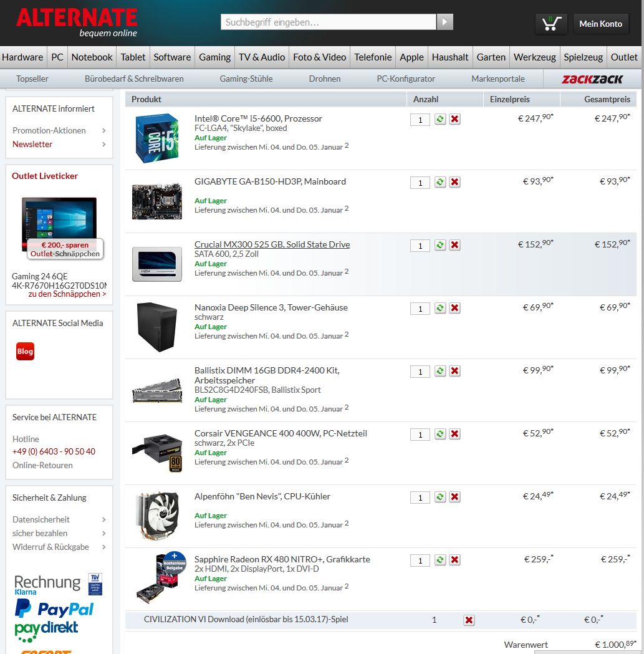Remove GIGABYTE GA-B150-HD3P mainboard from cart
Image resolution: width=644 pixels, height=654 pixels.
click(454, 182)
